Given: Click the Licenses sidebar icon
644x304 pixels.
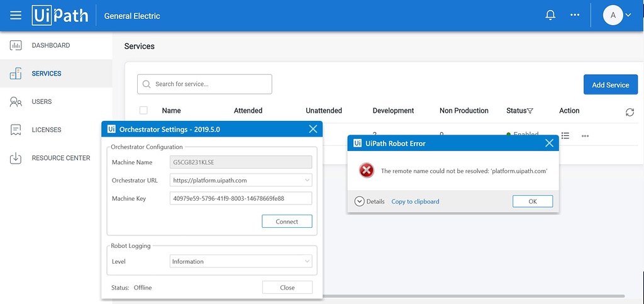Looking at the screenshot, I should pos(16,130).
